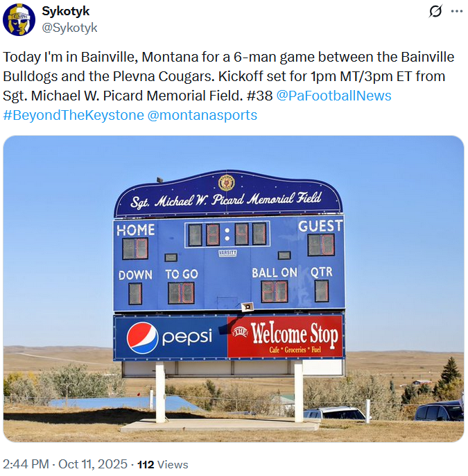
Task: Open the @PaFootballNews mention
Action: coord(333,96)
